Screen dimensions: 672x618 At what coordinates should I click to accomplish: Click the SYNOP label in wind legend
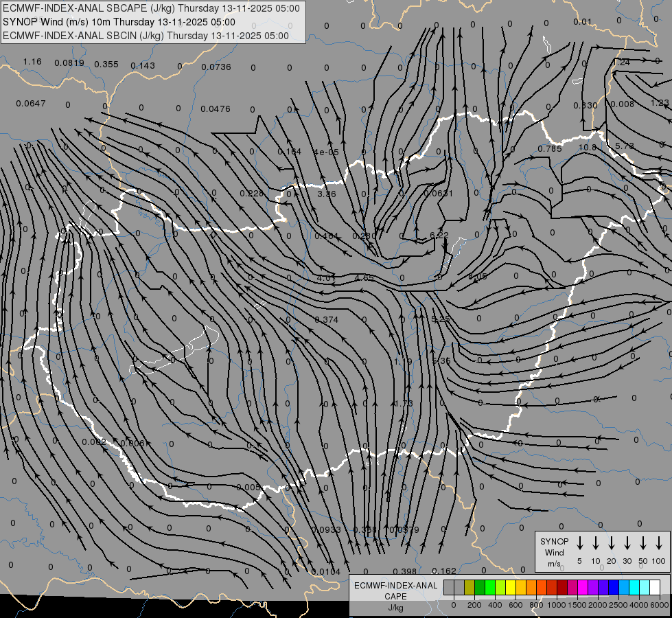(x=554, y=541)
